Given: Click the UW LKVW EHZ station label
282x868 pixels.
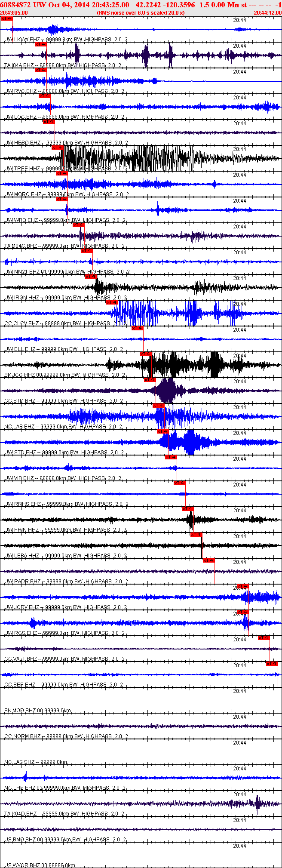Looking at the screenshot, I should click(66, 40).
